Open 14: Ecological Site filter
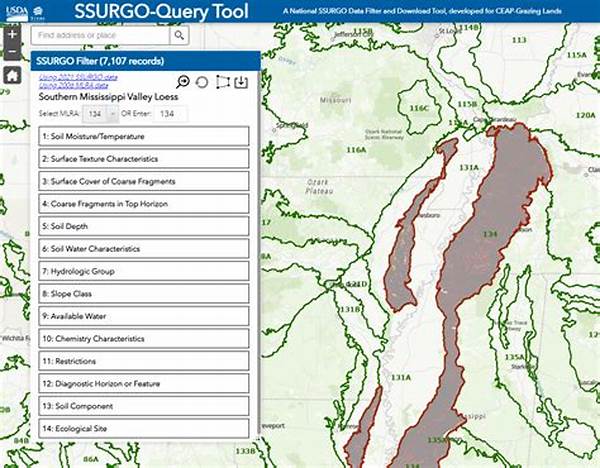 click(144, 429)
